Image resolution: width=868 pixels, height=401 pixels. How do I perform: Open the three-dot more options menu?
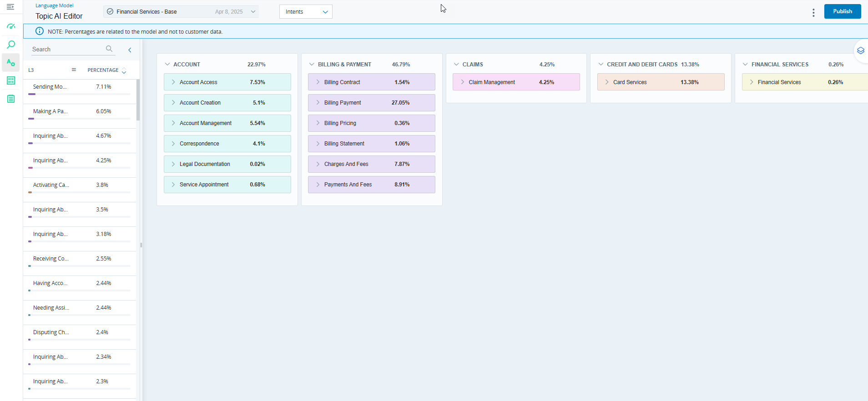(x=813, y=13)
